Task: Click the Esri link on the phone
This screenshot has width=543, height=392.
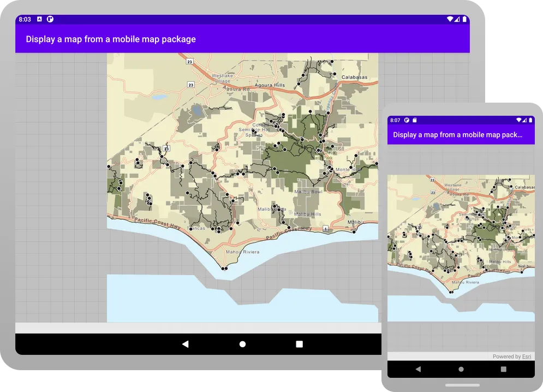Action: tap(527, 357)
